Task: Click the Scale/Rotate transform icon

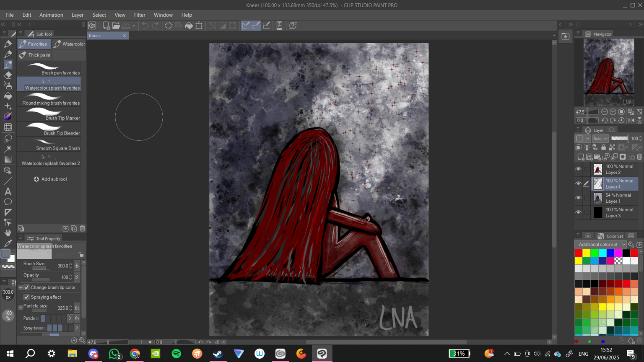Action: click(x=199, y=26)
